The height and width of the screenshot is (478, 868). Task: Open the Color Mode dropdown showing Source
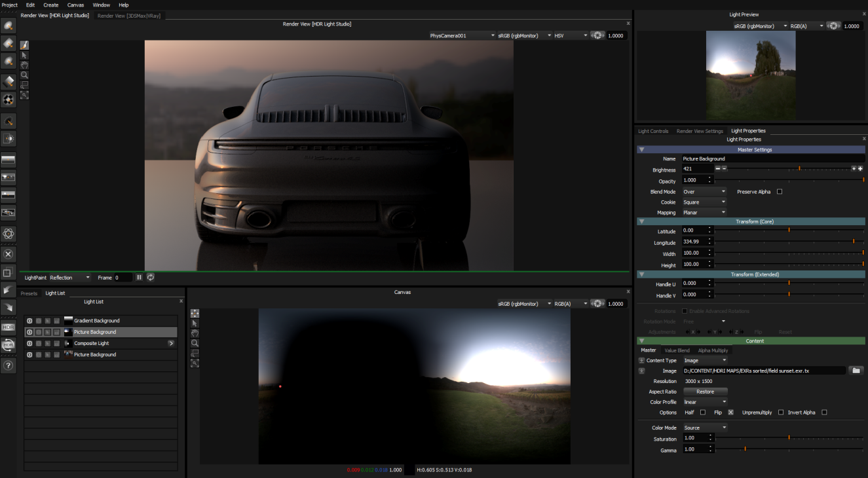[x=706, y=428]
